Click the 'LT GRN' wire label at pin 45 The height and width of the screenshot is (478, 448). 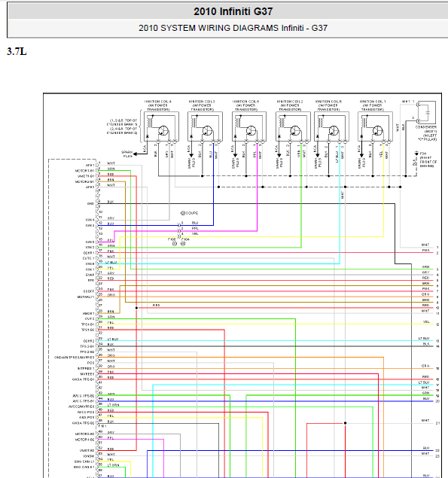(x=114, y=405)
